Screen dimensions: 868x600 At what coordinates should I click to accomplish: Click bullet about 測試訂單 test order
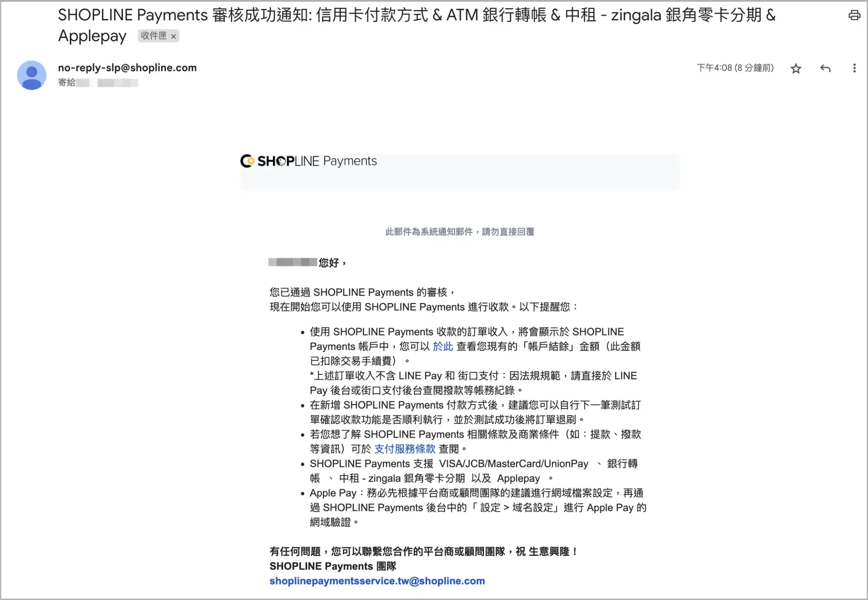coord(475,412)
